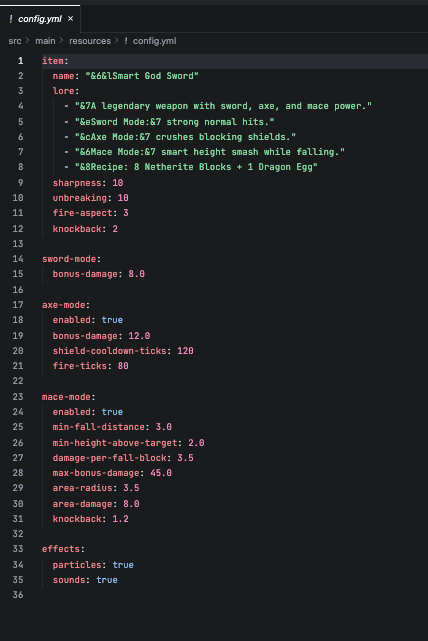Open the resources breadcrumb segment
Screen dimensions: 428x641
pyautogui.click(x=90, y=41)
